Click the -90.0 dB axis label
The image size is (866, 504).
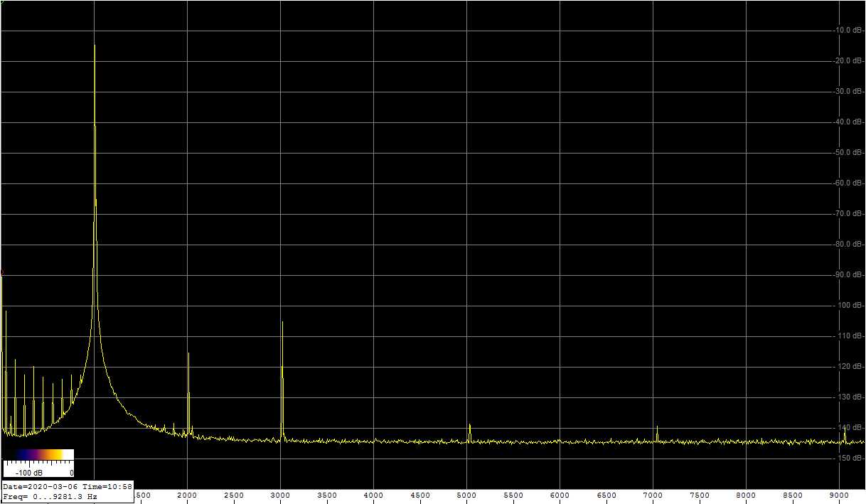848,274
